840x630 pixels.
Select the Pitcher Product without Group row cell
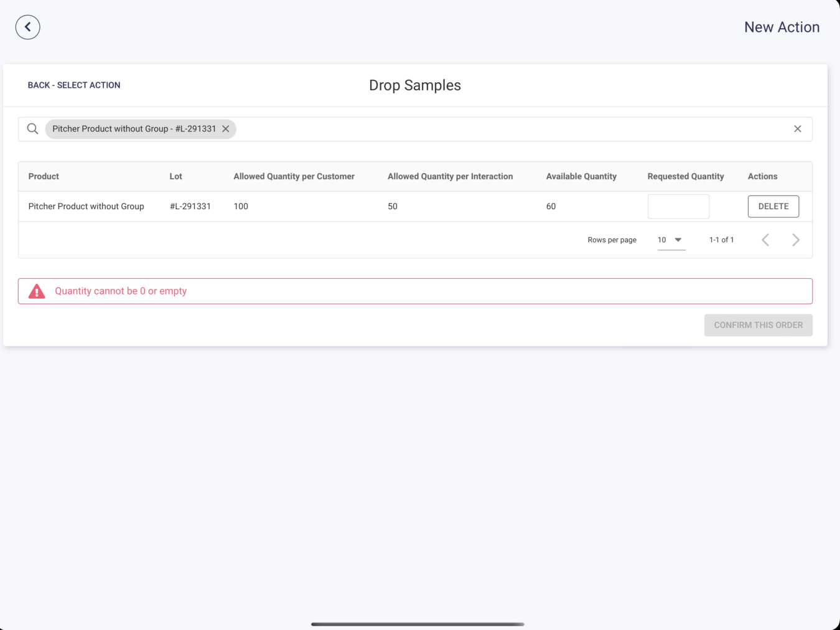click(86, 207)
